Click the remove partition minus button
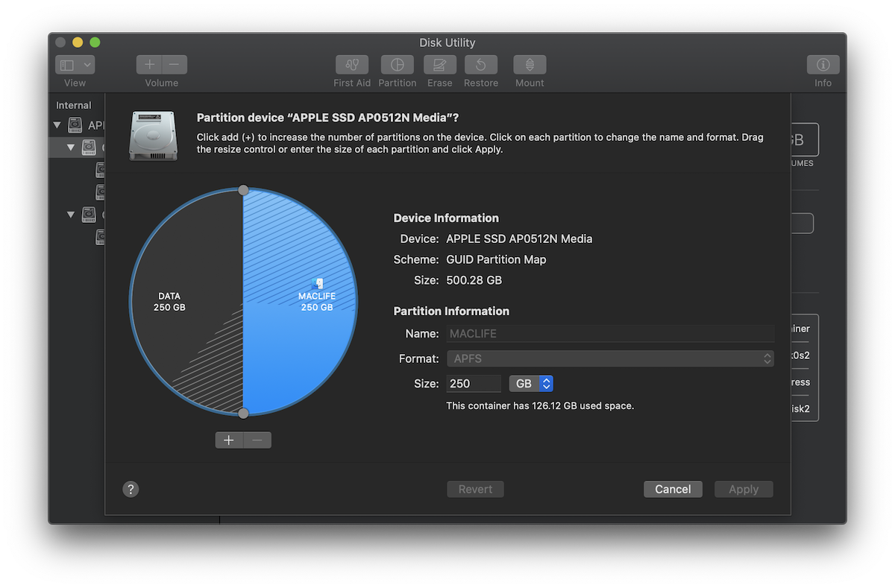The height and width of the screenshot is (588, 895). pyautogui.click(x=257, y=440)
